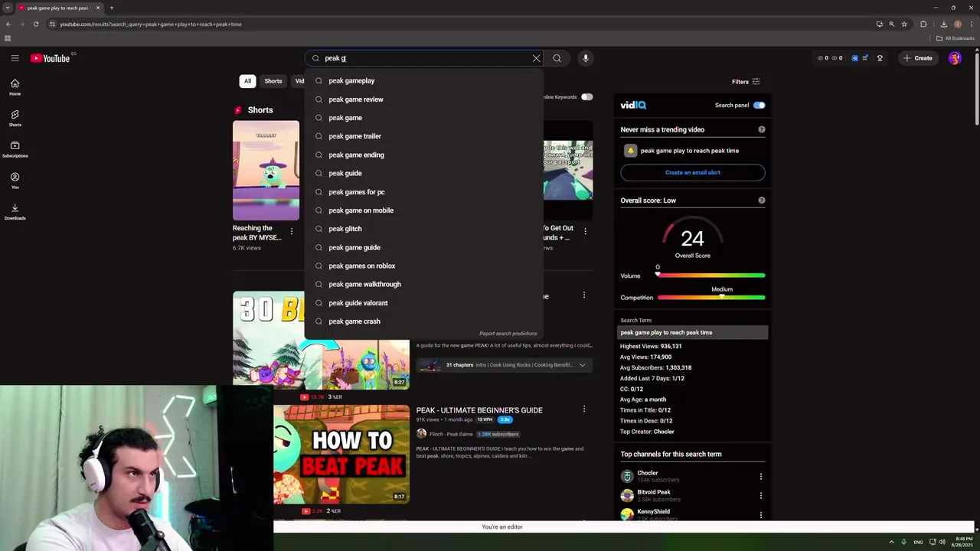
Task: Open the You section in the sidebar
Action: click(x=15, y=181)
